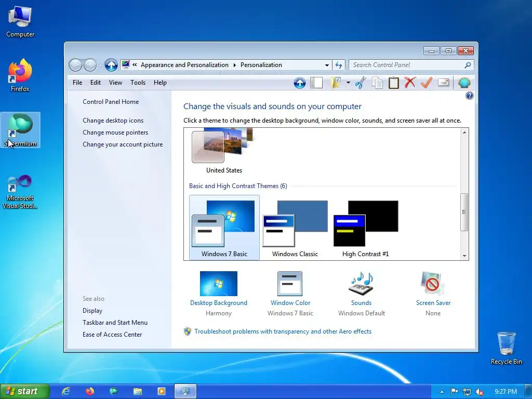The height and width of the screenshot is (399, 532).
Task: Click the Control Panel icon in address bar
Action: [126, 64]
